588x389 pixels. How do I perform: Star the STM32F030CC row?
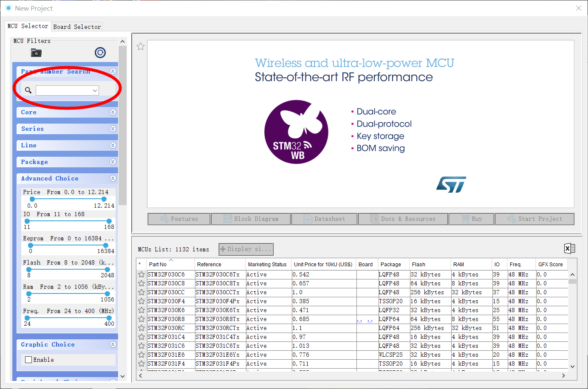click(x=141, y=293)
